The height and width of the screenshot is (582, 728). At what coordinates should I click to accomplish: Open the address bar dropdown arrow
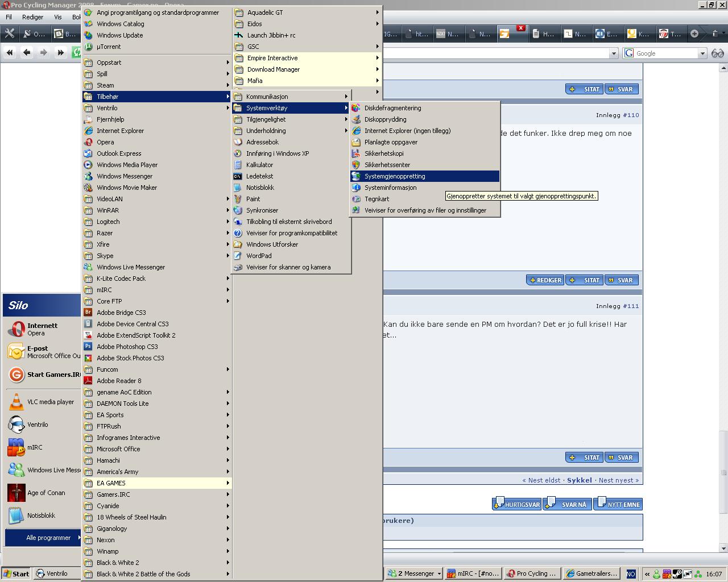click(613, 53)
